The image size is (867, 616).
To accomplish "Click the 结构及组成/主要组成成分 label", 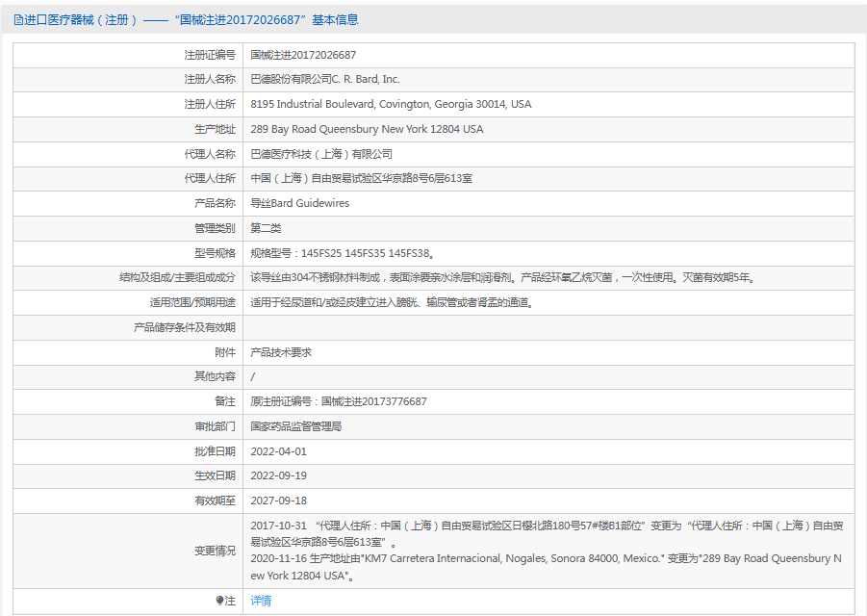I will tap(177, 277).
